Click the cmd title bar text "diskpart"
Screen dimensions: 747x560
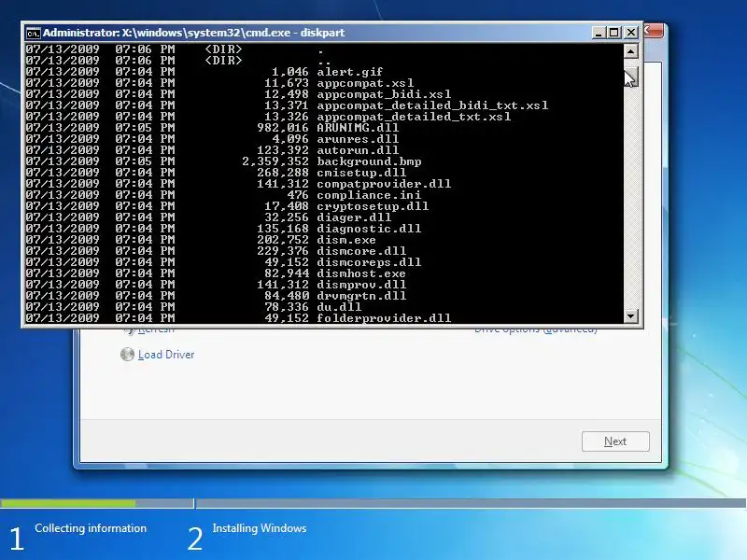(322, 33)
